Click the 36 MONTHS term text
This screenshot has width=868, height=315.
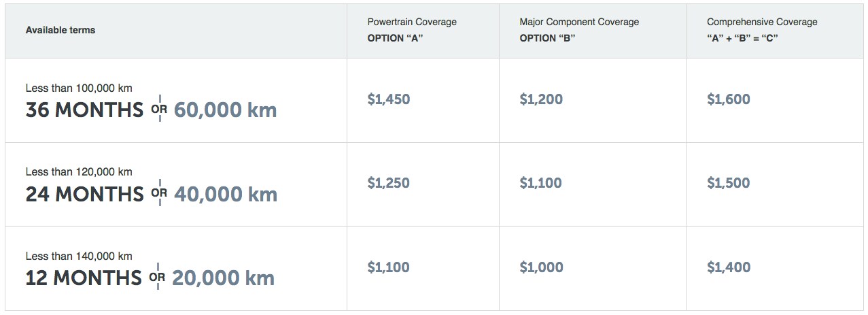click(x=84, y=110)
